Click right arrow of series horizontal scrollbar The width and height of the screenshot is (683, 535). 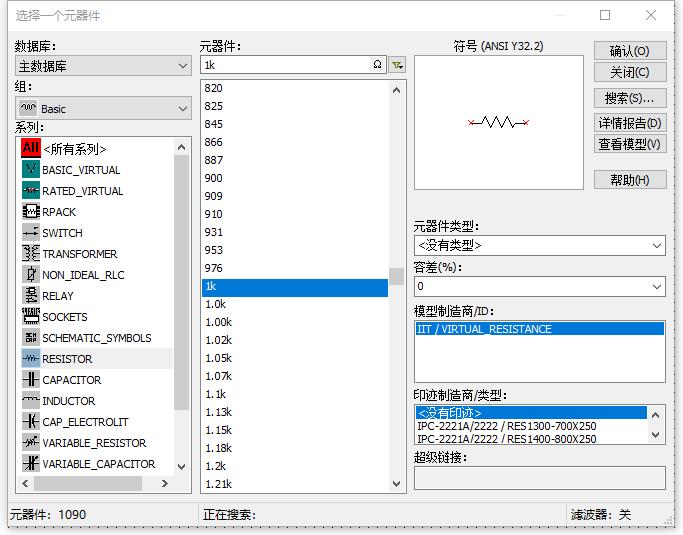pyautogui.click(x=164, y=483)
